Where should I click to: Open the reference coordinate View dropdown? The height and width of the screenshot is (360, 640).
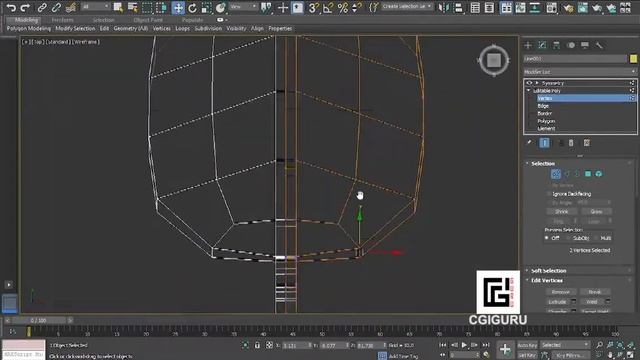(243, 7)
